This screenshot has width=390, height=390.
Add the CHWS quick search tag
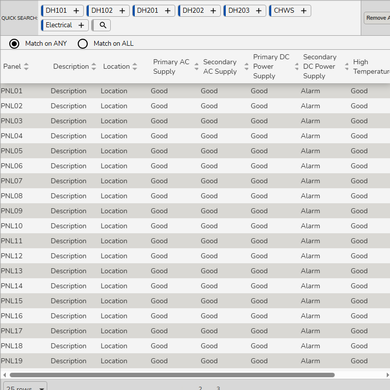pyautogui.click(x=304, y=11)
